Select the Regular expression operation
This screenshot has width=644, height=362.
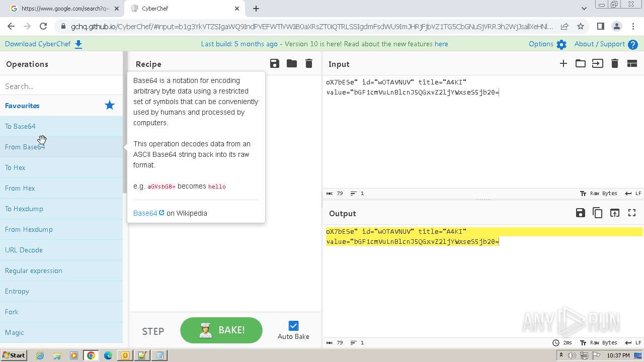coord(61,270)
